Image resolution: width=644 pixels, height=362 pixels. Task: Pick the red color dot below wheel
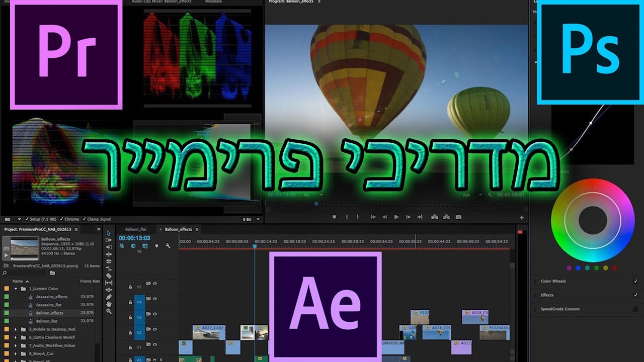click(x=615, y=268)
